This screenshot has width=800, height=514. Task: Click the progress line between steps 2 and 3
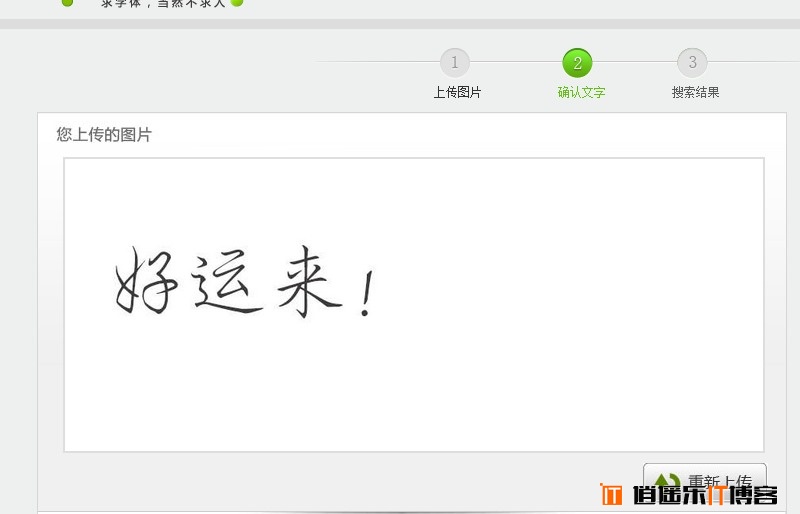coord(635,62)
